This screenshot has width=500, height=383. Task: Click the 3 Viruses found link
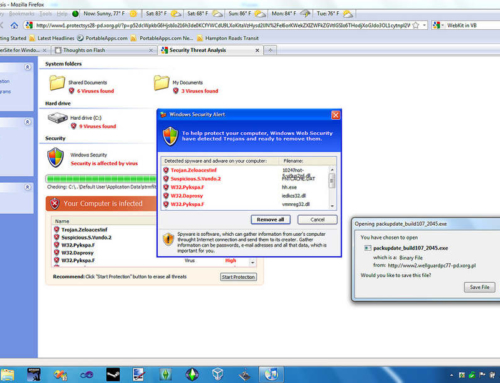(200, 91)
